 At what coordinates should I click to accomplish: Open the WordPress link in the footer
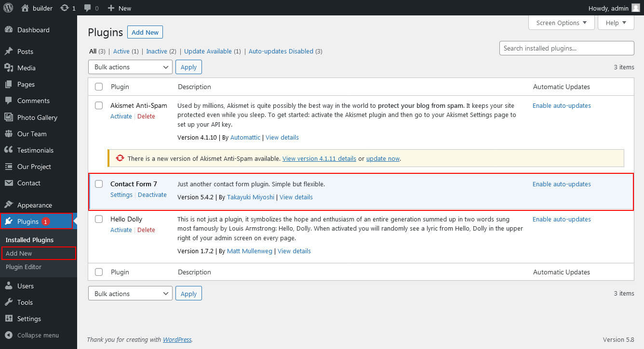[x=177, y=339]
